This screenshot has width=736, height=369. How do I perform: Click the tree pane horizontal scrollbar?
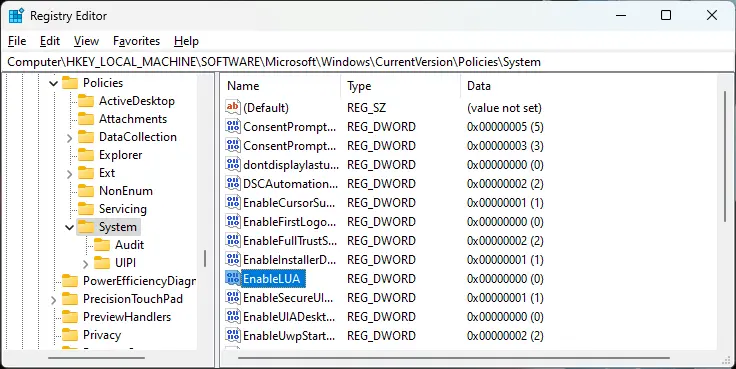click(x=96, y=359)
